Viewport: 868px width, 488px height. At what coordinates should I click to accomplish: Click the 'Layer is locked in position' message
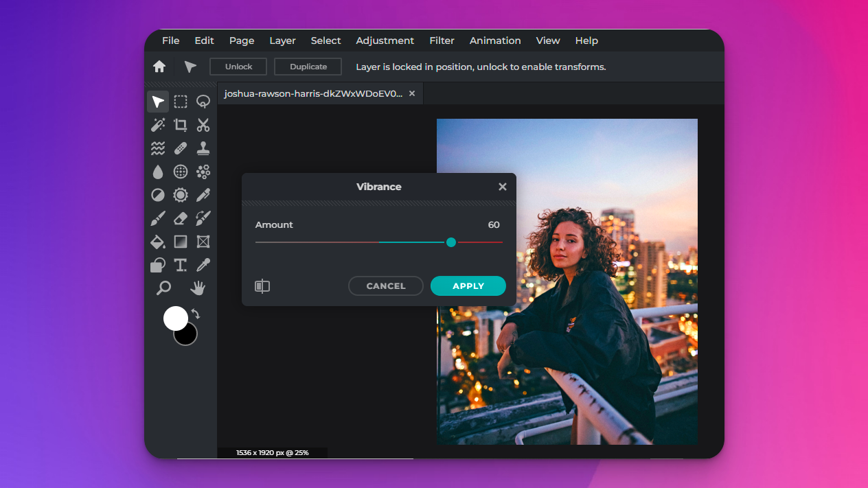(x=481, y=67)
